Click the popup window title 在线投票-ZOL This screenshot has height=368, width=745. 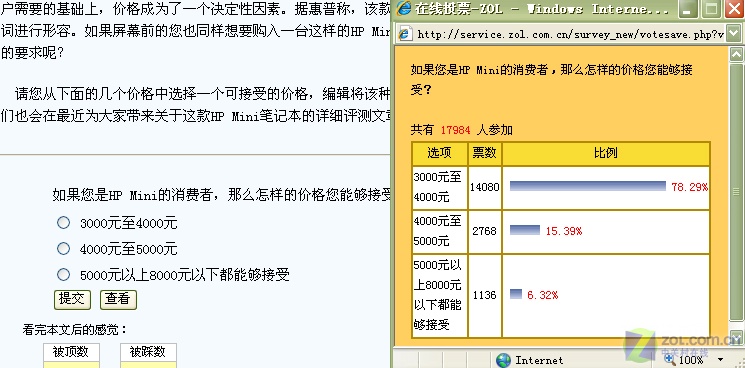tap(459, 9)
